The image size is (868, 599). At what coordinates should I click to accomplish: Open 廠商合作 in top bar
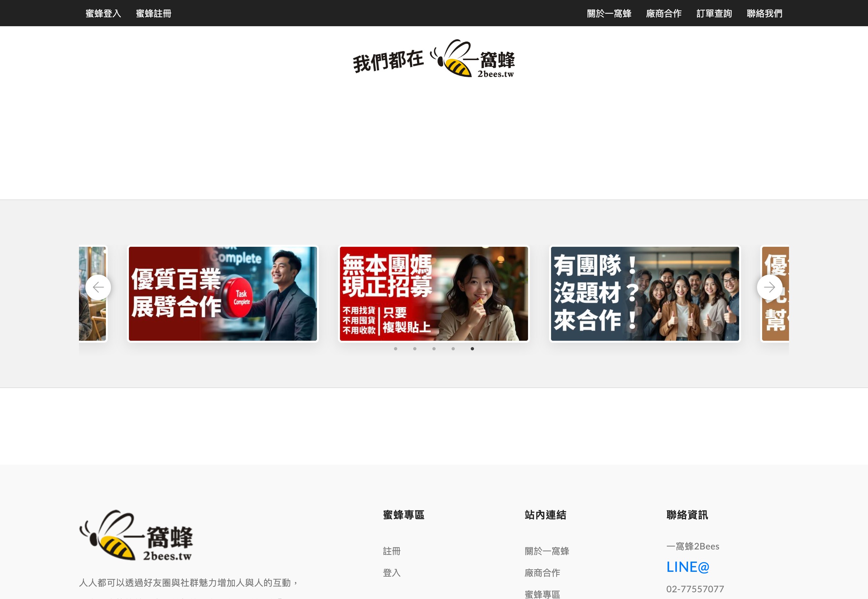(663, 13)
